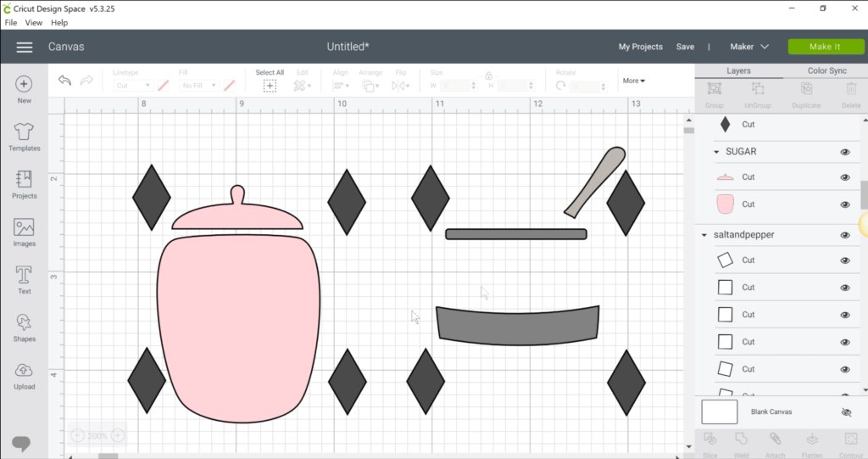Click the Group icon in Layers

[x=714, y=88]
